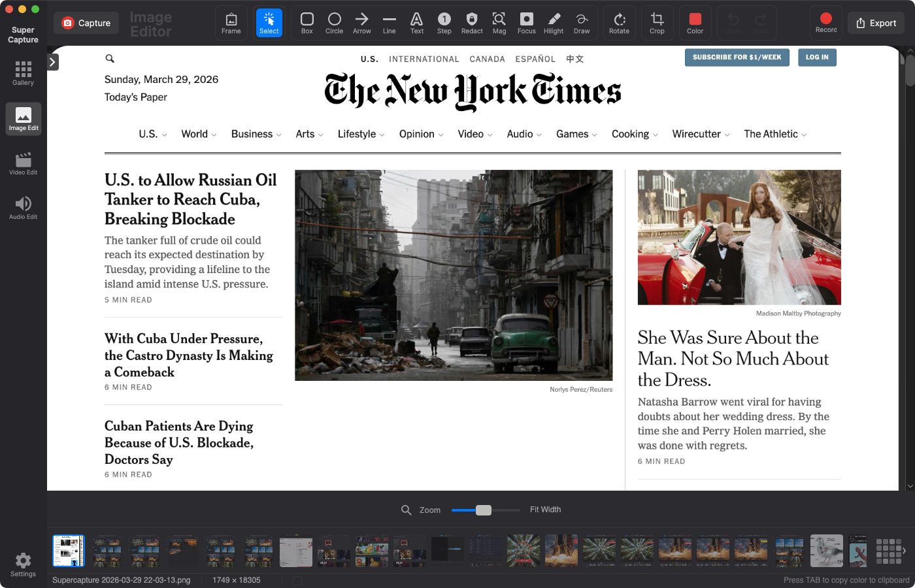The image size is (915, 588).
Task: Activate the Focus tool
Action: 526,23
